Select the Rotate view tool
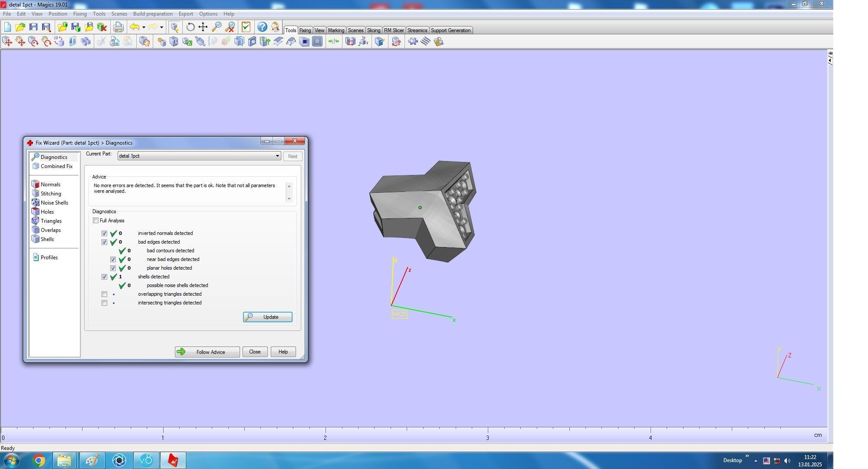Screen dimensions: 868x469 [190, 27]
